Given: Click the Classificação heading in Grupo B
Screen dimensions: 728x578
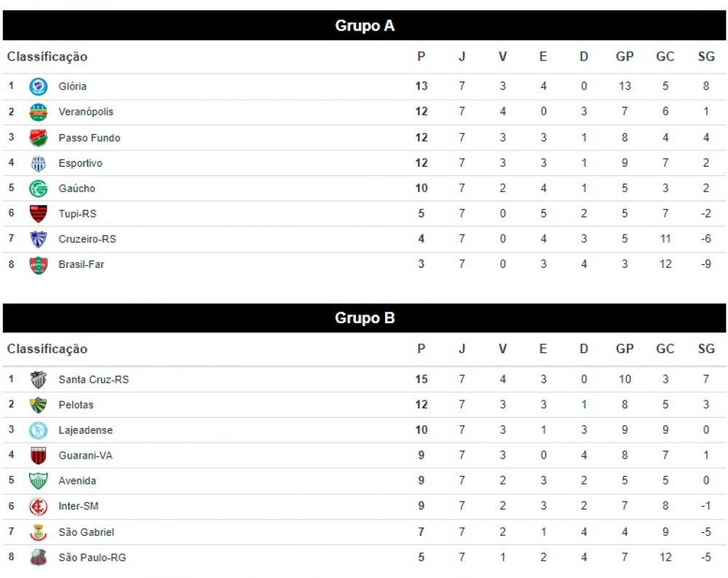Looking at the screenshot, I should (47, 349).
